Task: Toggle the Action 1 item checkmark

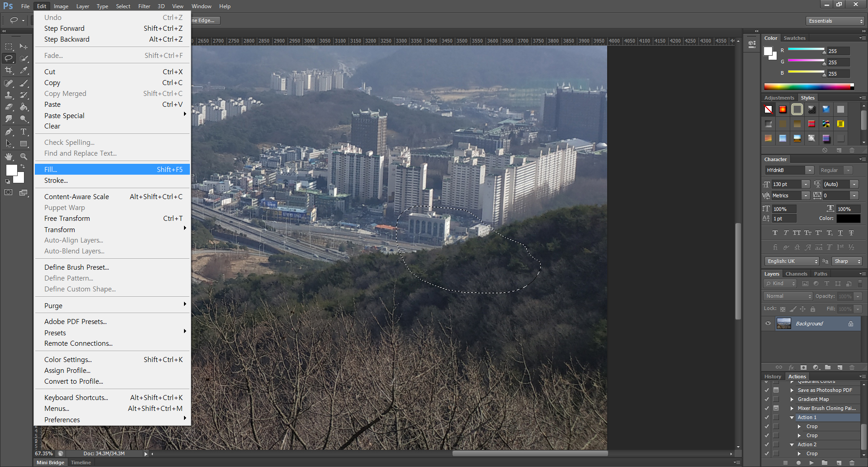Action: (x=767, y=417)
